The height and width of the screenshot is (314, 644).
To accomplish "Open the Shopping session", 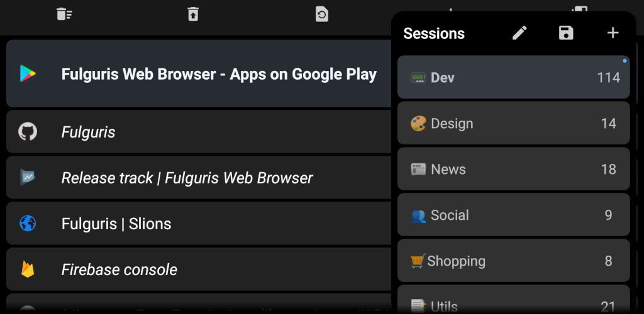I will (513, 261).
